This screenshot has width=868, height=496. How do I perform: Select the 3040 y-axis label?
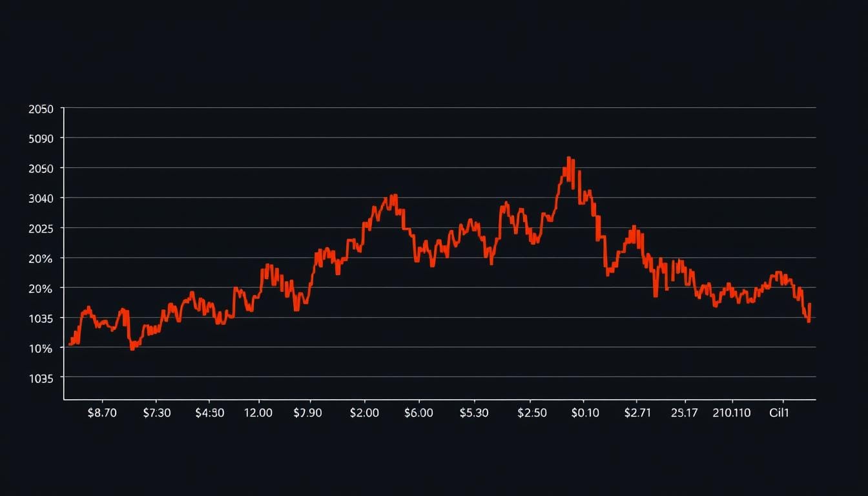coord(41,198)
